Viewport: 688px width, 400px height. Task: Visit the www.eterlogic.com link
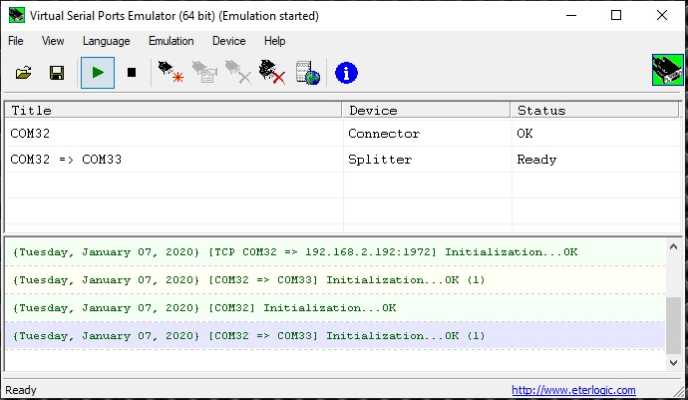tap(573, 390)
